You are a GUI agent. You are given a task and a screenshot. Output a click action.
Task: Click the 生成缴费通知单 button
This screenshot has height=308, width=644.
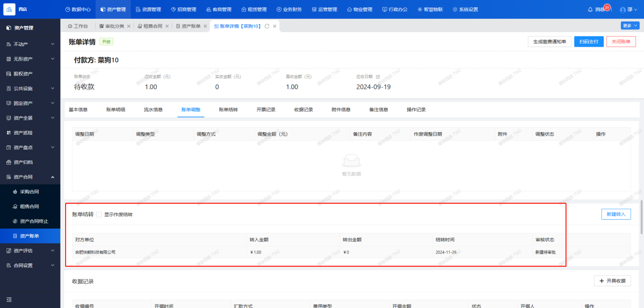click(550, 42)
